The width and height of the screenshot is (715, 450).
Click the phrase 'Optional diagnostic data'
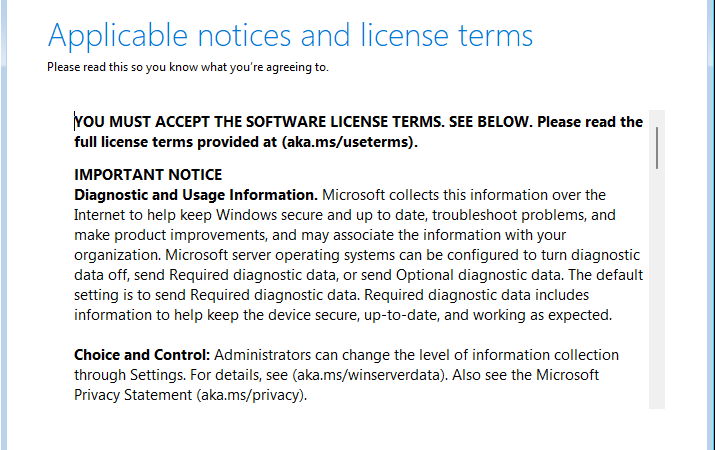click(478, 275)
